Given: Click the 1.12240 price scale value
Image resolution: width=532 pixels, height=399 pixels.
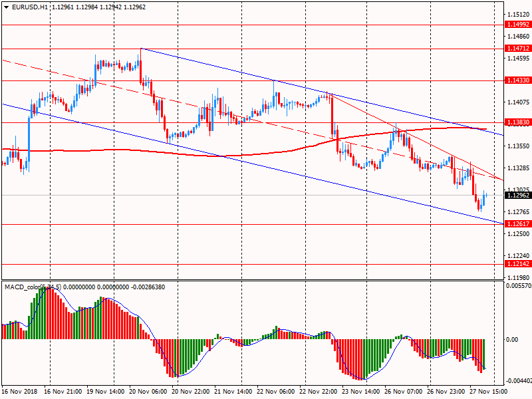Looking at the screenshot, I should pos(519,256).
